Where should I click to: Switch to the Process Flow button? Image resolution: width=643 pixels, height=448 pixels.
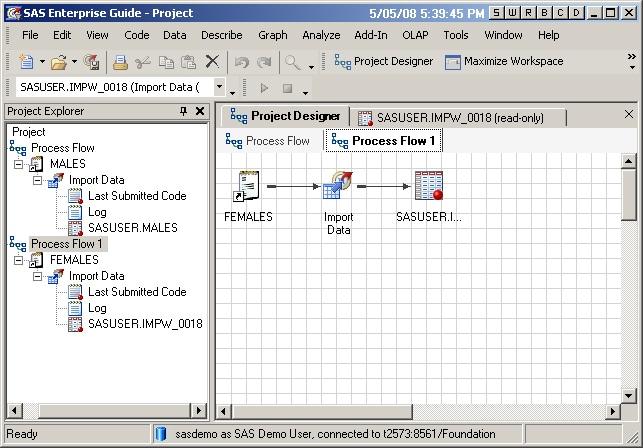(268, 141)
